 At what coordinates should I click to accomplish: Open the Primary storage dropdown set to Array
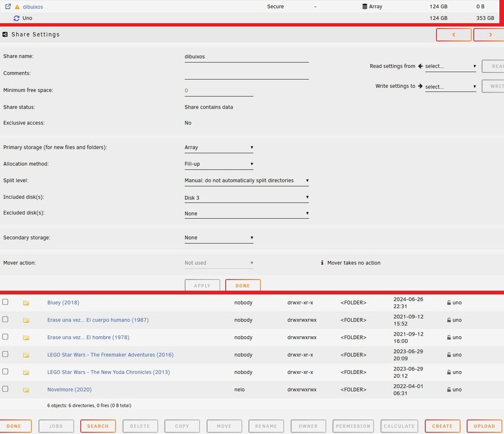(x=219, y=148)
